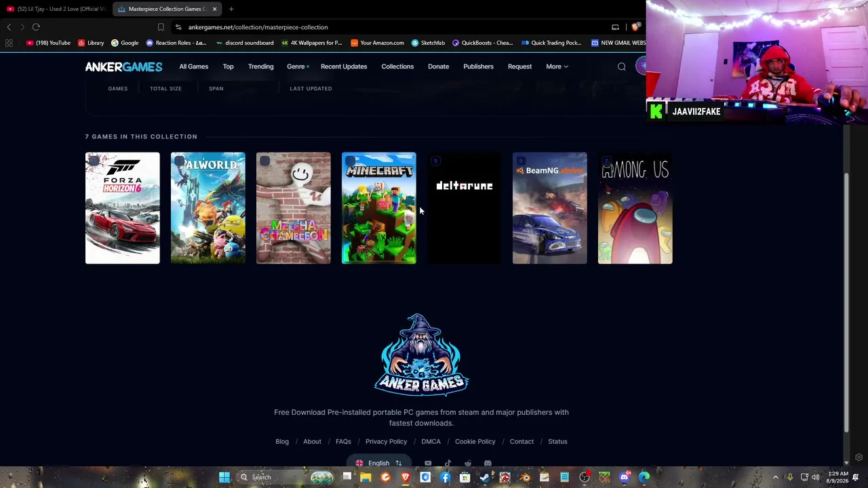The height and width of the screenshot is (488, 868).
Task: Click the page vertical scrollbar
Action: pyautogui.click(x=846, y=302)
